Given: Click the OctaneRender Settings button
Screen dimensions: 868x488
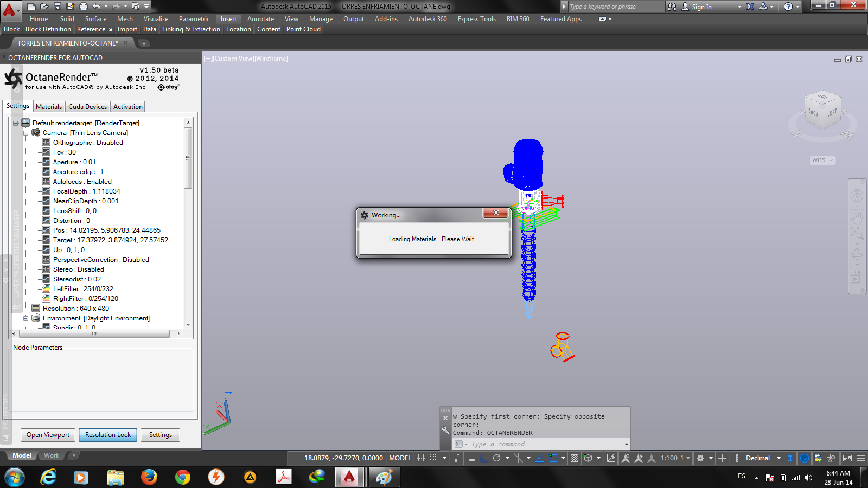Looking at the screenshot, I should [x=161, y=435].
